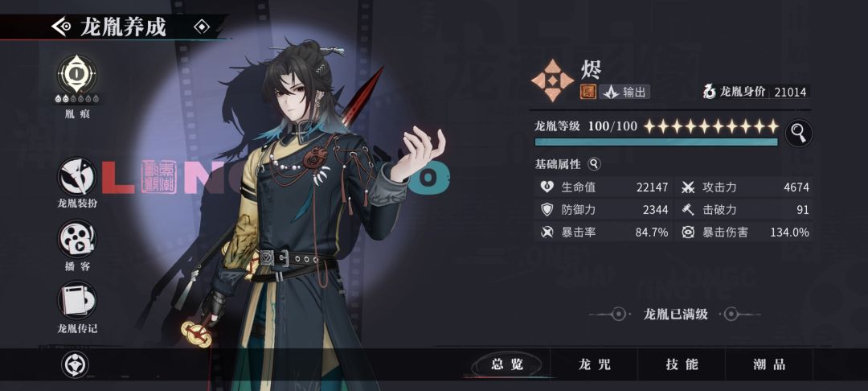The image size is (868, 391).
Task: Click the round icon in the bottom left
Action: [75, 365]
